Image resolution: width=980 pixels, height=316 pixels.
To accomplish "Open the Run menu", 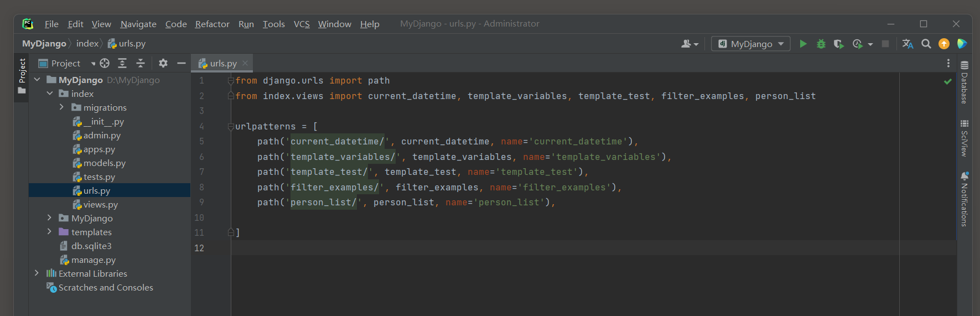I will tap(246, 24).
